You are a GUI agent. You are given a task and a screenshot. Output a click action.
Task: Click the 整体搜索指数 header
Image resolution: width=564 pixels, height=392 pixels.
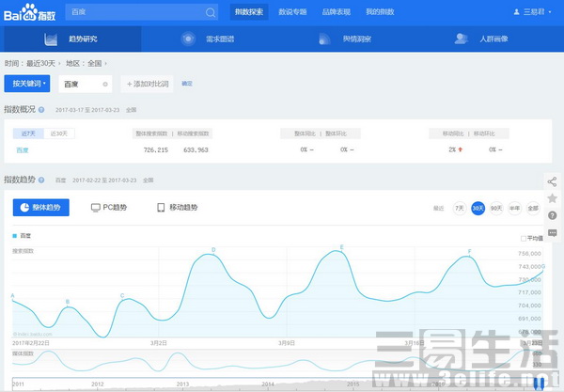coord(151,133)
